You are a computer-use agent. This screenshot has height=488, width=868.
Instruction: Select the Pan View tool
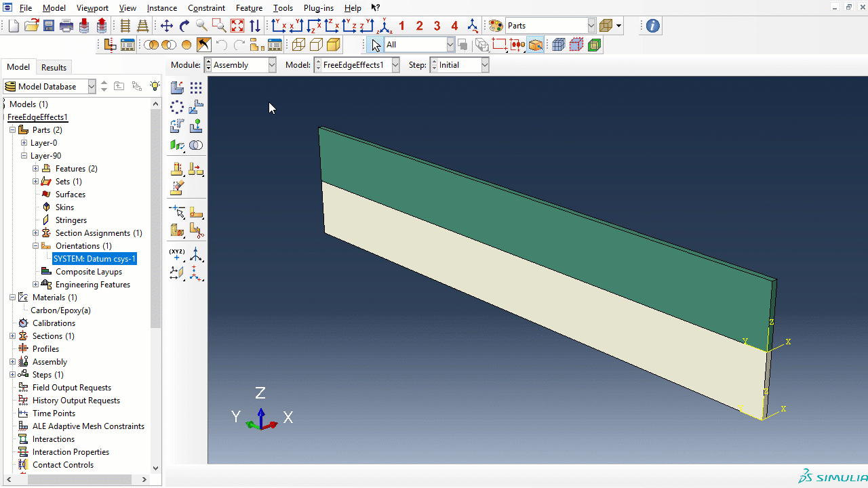point(167,26)
